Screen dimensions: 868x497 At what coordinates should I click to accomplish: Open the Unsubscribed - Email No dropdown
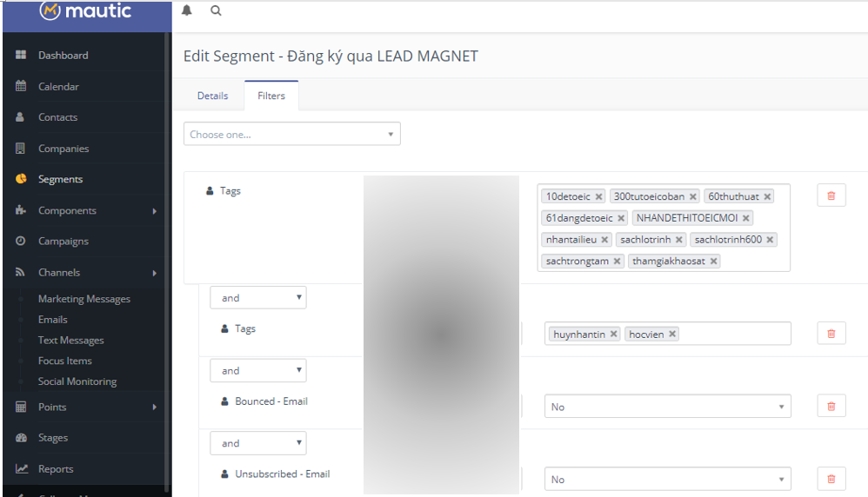667,480
